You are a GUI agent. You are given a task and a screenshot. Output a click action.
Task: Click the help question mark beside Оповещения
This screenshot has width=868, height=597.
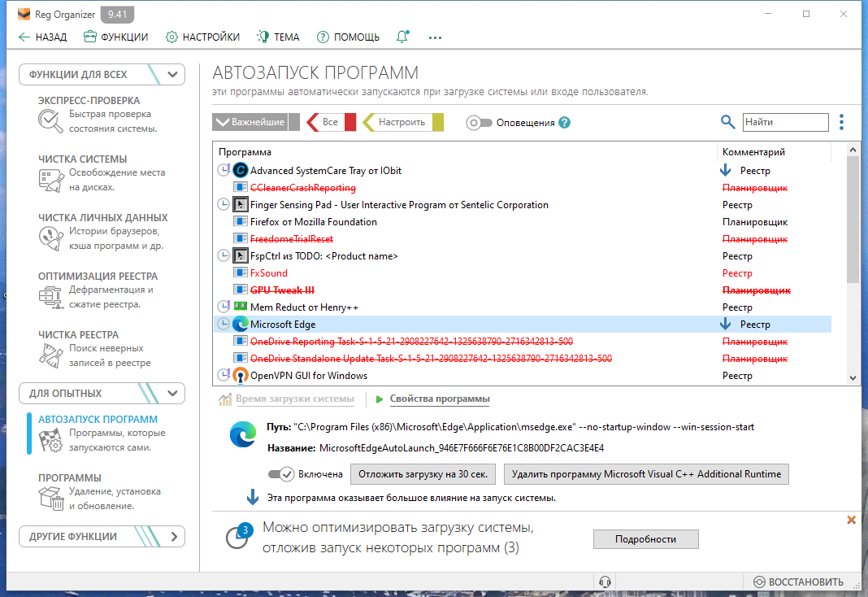(564, 122)
